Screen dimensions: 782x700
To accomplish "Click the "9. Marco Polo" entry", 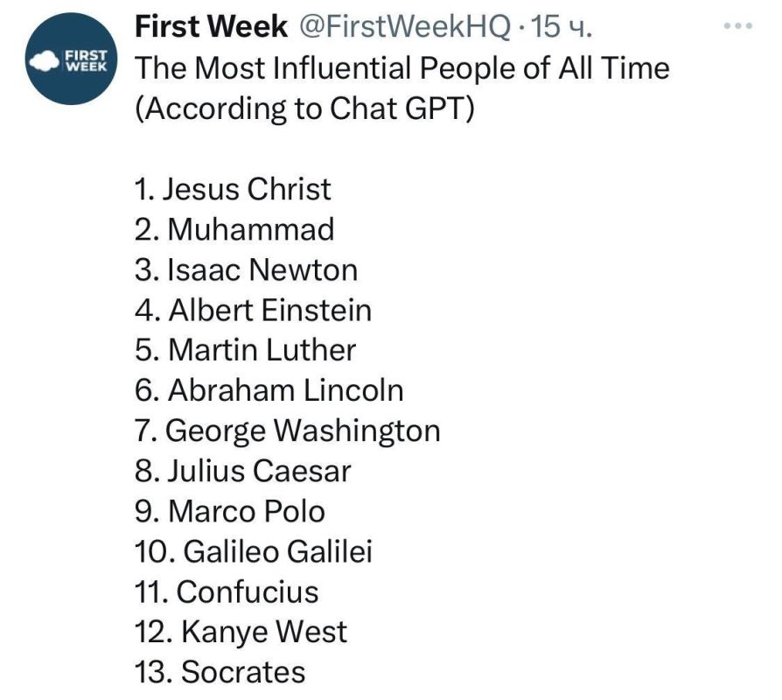I will pyautogui.click(x=229, y=511).
